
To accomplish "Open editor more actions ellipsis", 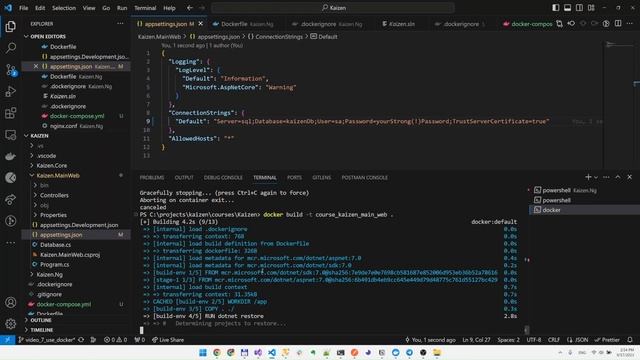I will coord(630,24).
